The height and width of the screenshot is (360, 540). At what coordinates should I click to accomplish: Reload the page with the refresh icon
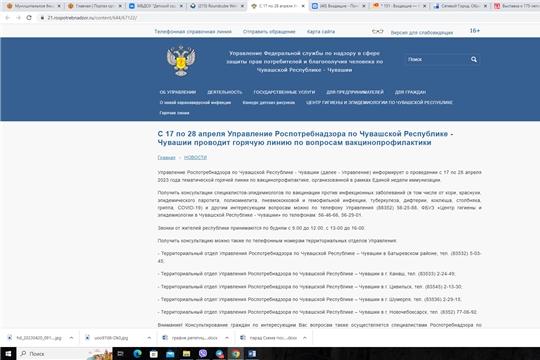(x=29, y=18)
